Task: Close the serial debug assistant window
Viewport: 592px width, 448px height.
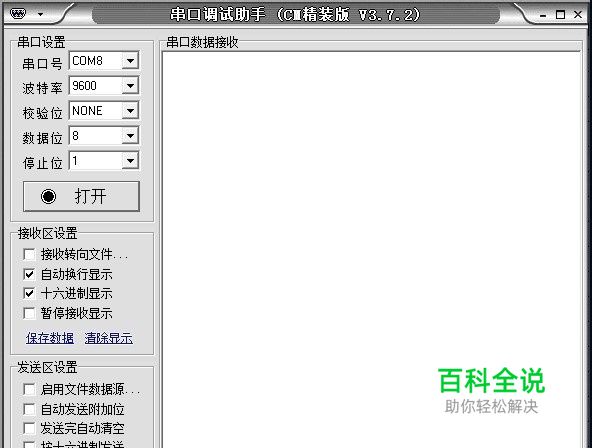Action: pos(578,14)
